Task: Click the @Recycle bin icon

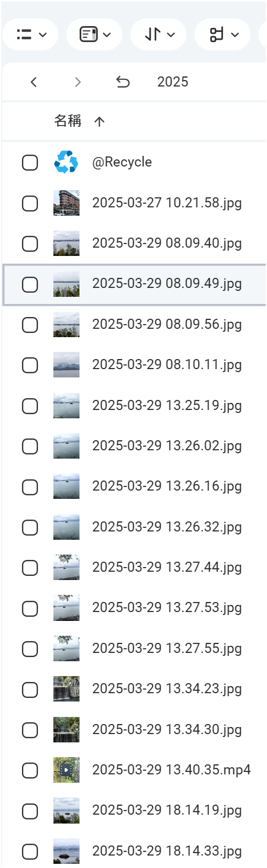Action: [66, 162]
